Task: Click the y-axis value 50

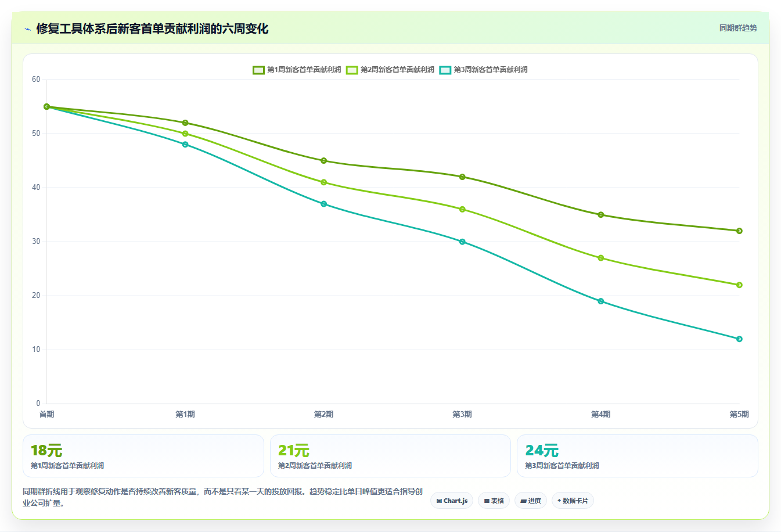Action: point(36,134)
